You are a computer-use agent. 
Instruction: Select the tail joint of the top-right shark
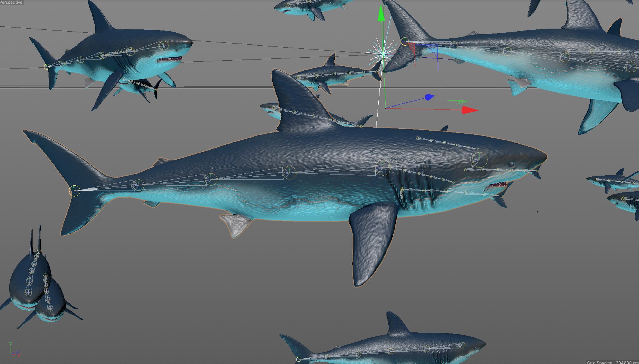pyautogui.click(x=405, y=41)
